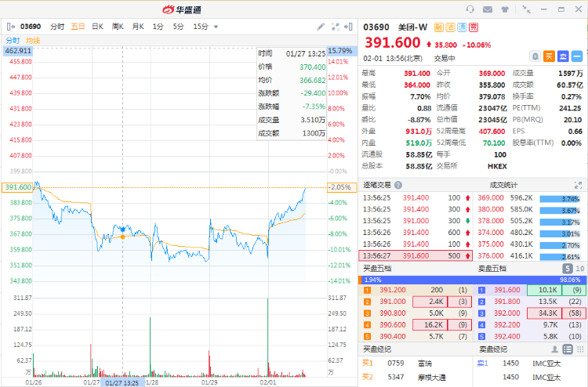Switch broker queue to grid view
The height and width of the screenshot is (387, 588).
[580, 349]
